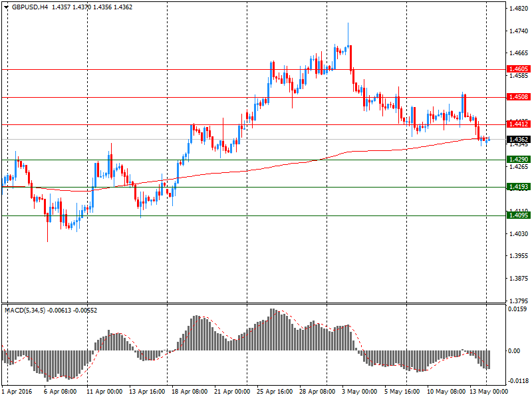This screenshot has width=532, height=399.
Task: Click the 1 Apr 2016 date label
Action: 17,392
